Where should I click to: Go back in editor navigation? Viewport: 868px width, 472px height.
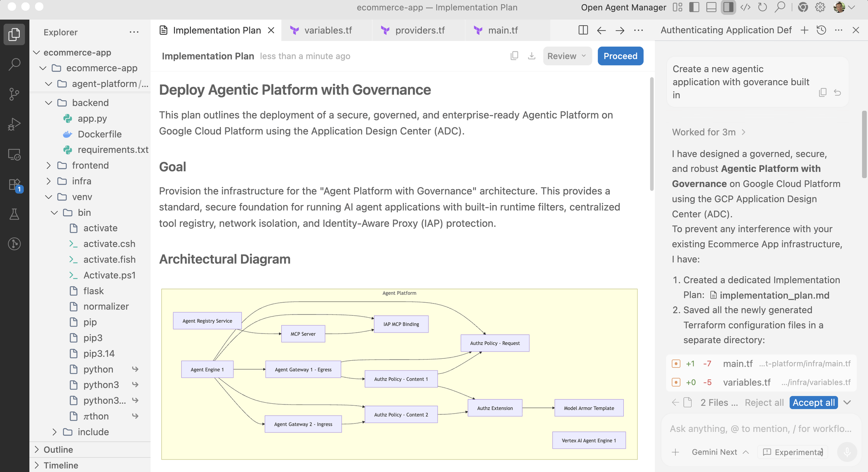(601, 30)
